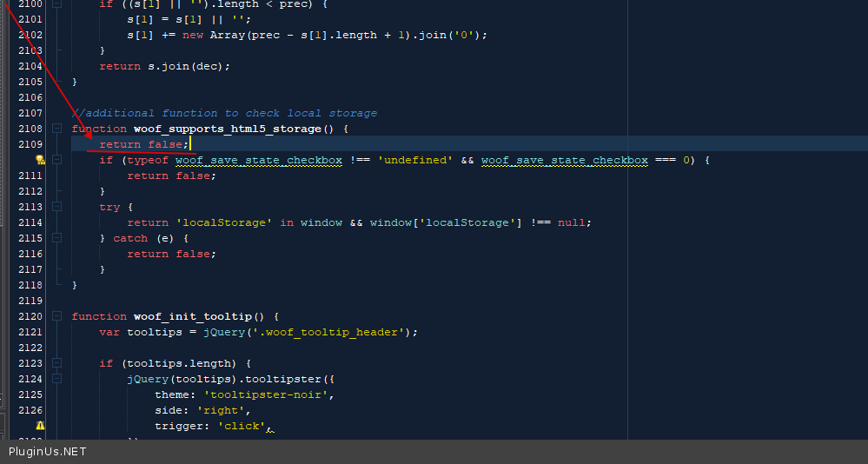Collapse the fold at line 2100
Viewport: 868px width, 464px height.
pos(57,4)
